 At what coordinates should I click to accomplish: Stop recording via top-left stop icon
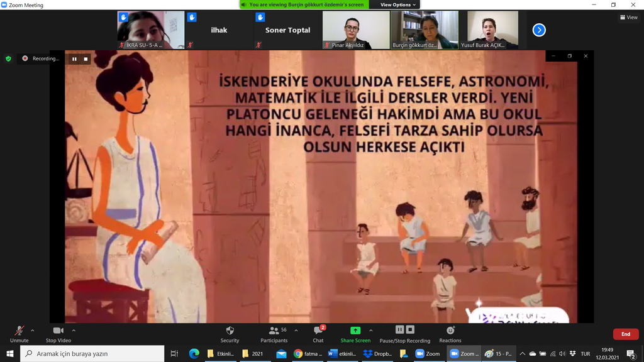pos(86,59)
